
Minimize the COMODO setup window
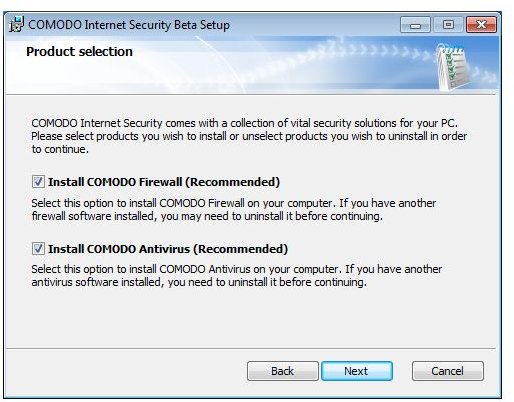[x=415, y=25]
